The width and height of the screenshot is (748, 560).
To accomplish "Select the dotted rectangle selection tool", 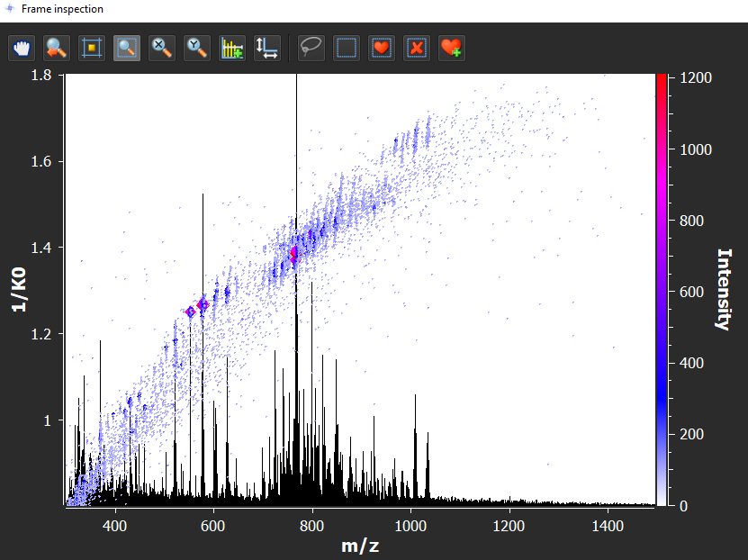I will (x=347, y=48).
